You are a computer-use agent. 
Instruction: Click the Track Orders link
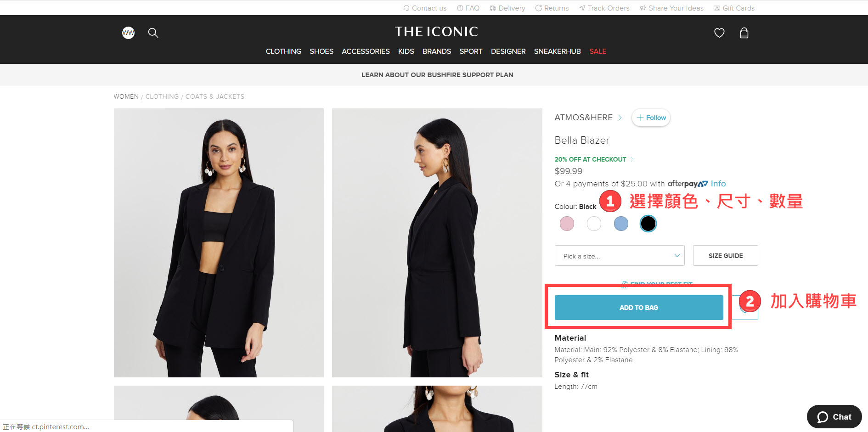click(604, 8)
